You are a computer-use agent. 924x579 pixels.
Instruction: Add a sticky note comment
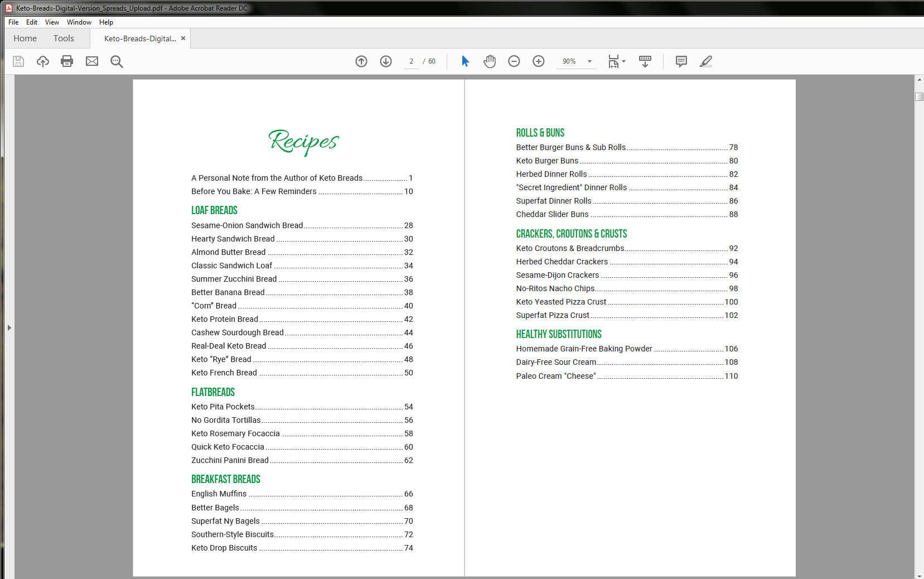click(681, 61)
